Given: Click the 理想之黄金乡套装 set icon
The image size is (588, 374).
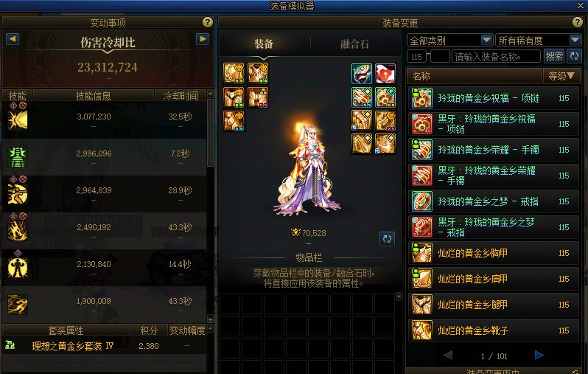Looking at the screenshot, I should pos(10,344).
